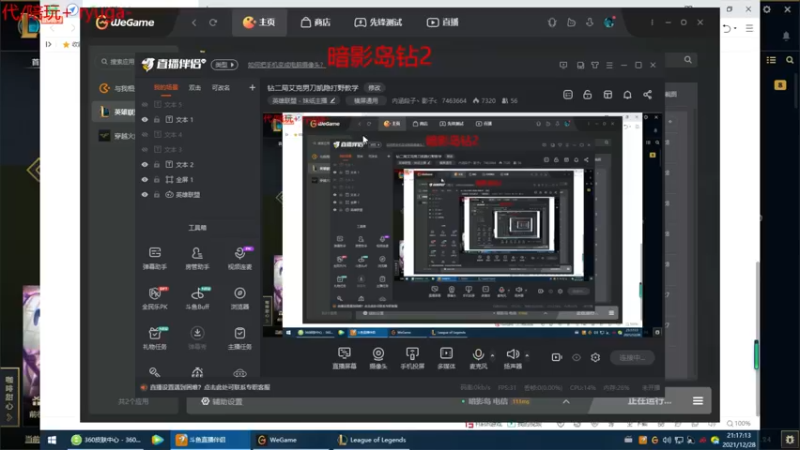The image size is (800, 450).
Task: Expand microphone options arrow
Action: tap(492, 355)
